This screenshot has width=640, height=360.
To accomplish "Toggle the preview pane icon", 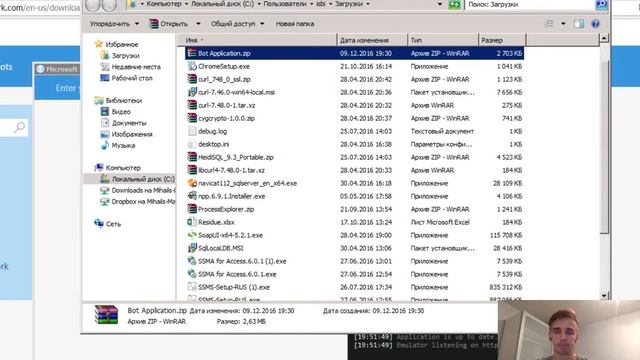I will click(x=579, y=24).
